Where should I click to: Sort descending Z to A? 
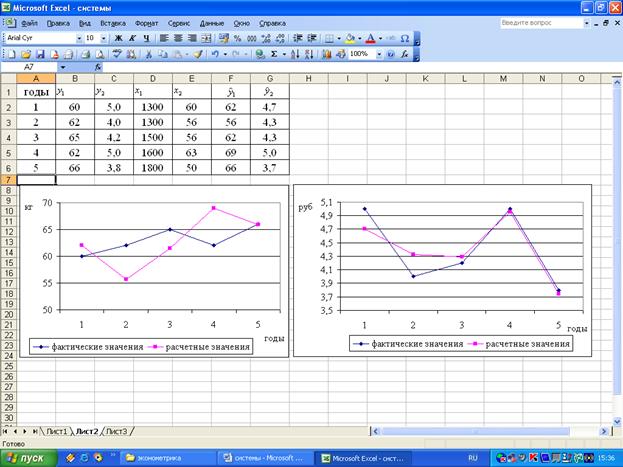click(x=310, y=54)
